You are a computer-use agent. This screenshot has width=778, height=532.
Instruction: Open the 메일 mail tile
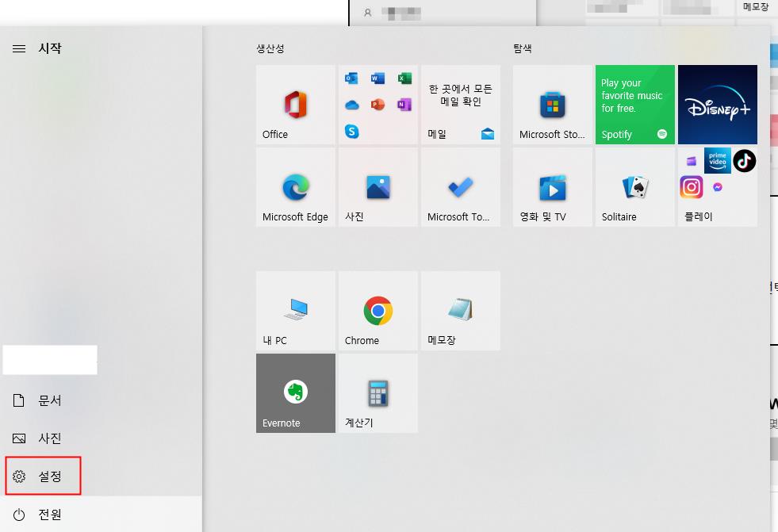[461, 105]
